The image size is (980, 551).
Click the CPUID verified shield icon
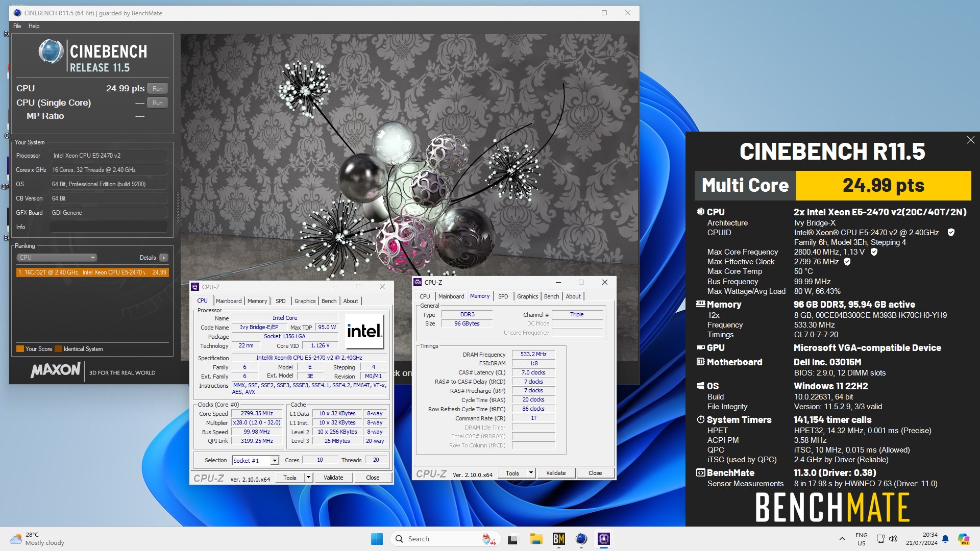pyautogui.click(x=951, y=233)
